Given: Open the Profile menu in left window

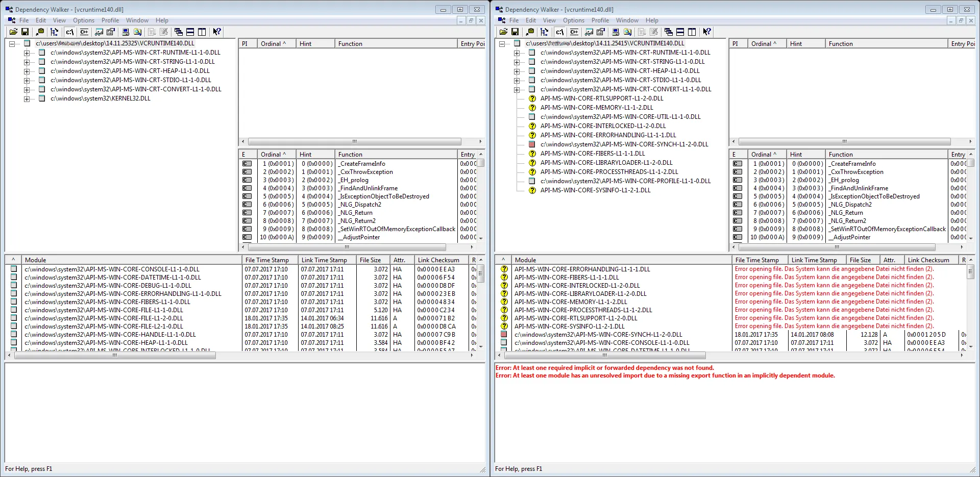Looking at the screenshot, I should point(110,20).
